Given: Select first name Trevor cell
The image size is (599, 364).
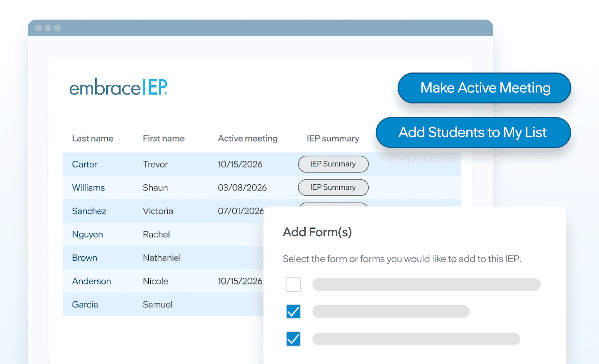Looking at the screenshot, I should coord(155,164).
